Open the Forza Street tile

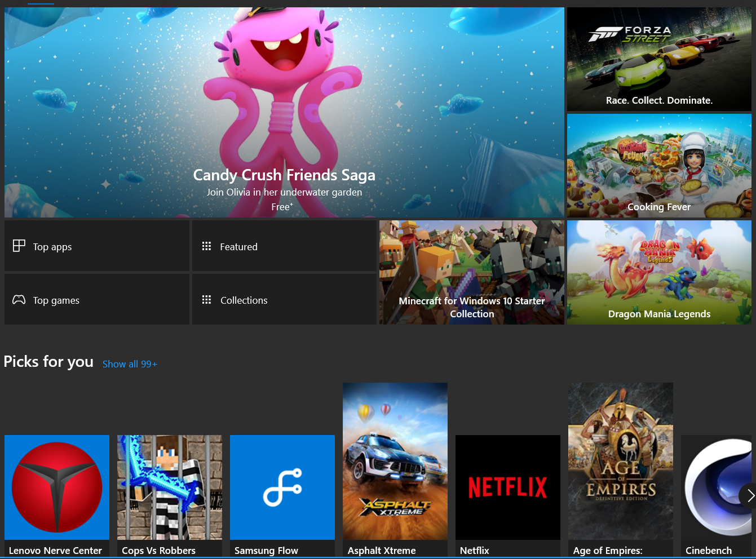click(x=659, y=59)
